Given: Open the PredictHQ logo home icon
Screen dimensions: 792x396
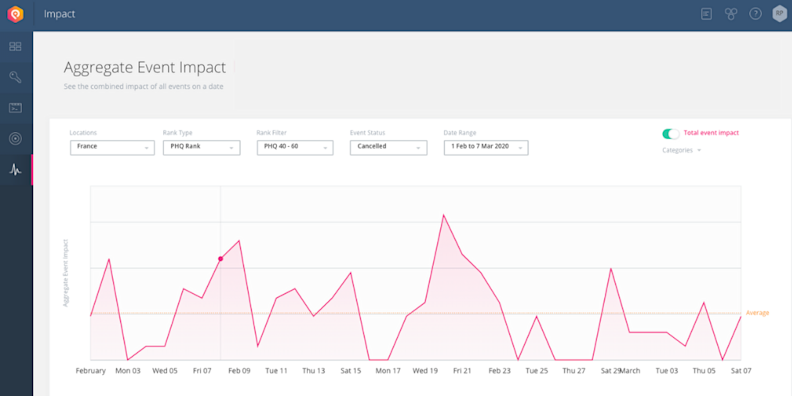Looking at the screenshot, I should click(15, 14).
